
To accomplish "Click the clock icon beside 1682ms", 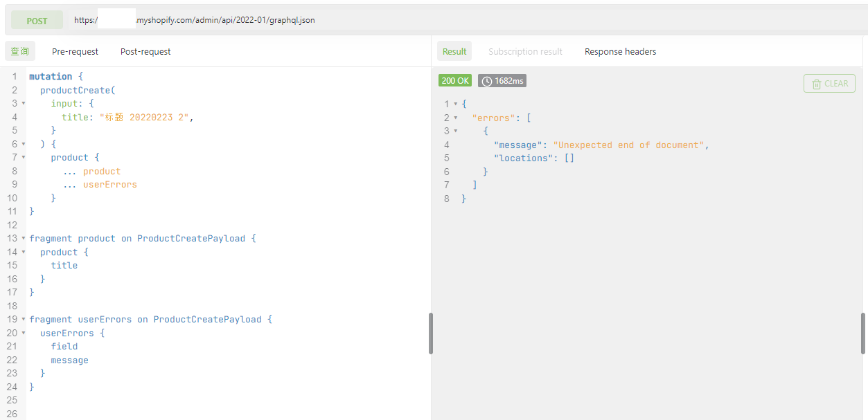I will pos(487,81).
